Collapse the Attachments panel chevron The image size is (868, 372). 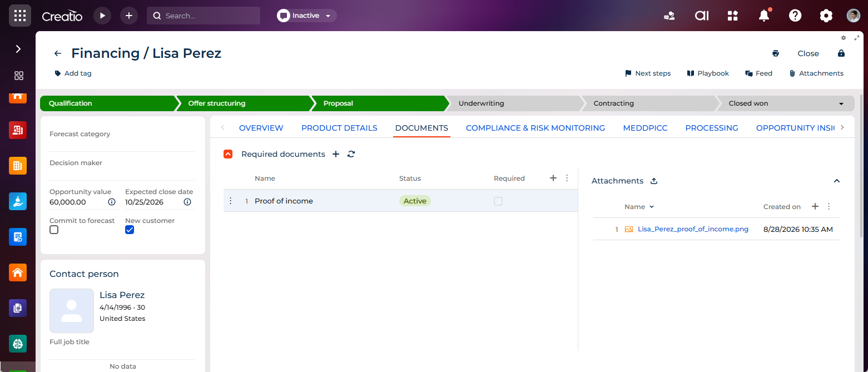tap(837, 181)
